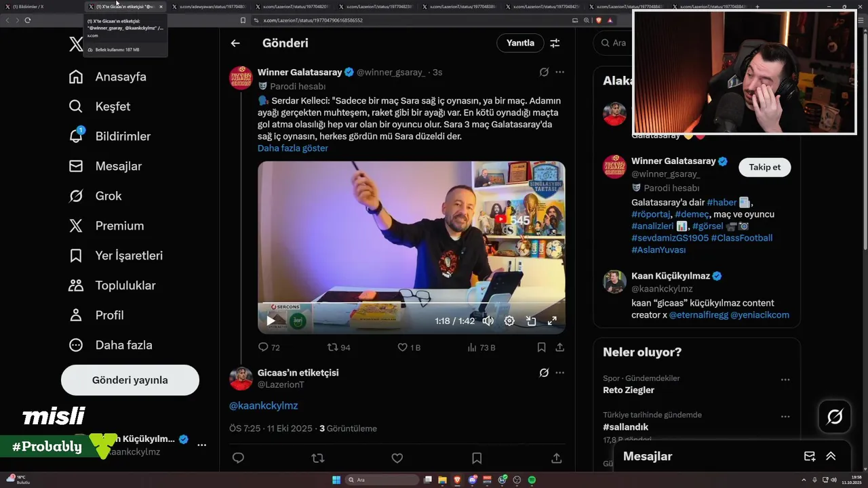
Task: View analytics showing 73 B views
Action: tap(481, 347)
